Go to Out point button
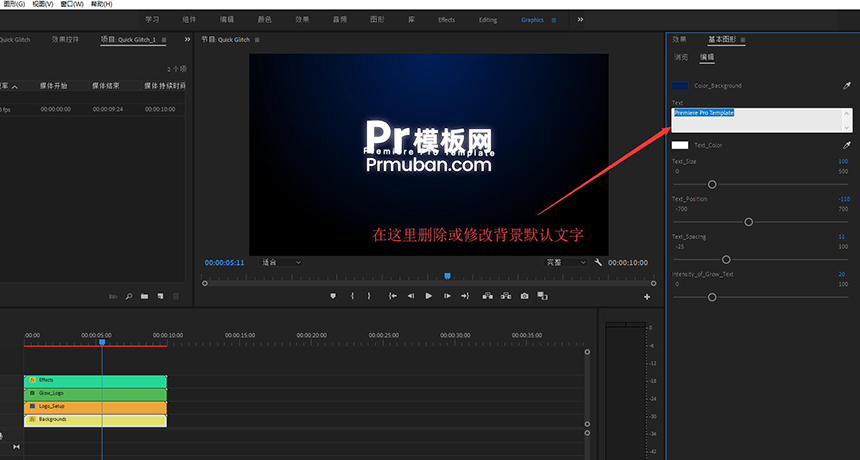 (x=465, y=296)
